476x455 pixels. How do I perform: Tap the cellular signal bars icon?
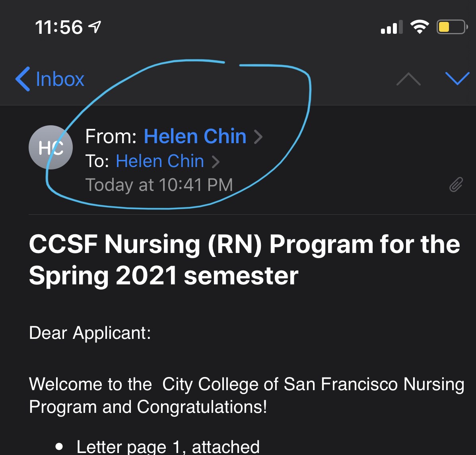pos(391,27)
